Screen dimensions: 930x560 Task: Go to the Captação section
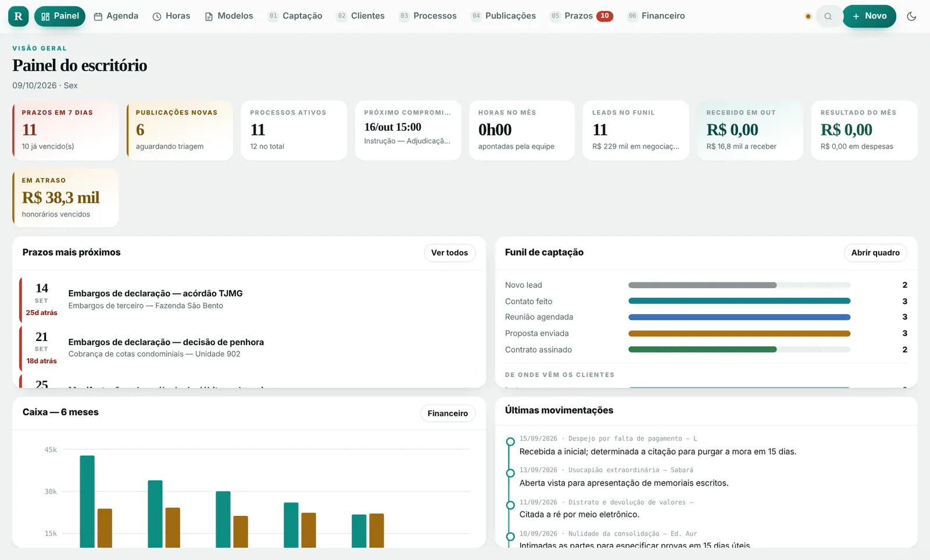[295, 16]
